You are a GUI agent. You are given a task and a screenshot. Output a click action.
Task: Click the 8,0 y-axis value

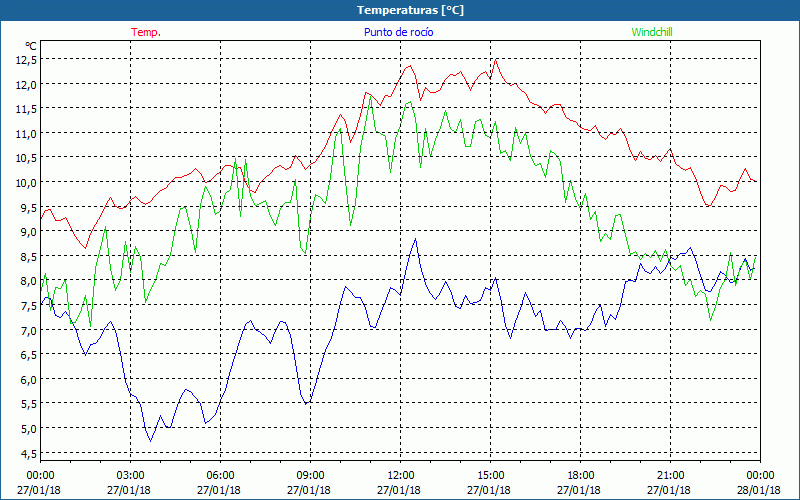[x=29, y=281]
